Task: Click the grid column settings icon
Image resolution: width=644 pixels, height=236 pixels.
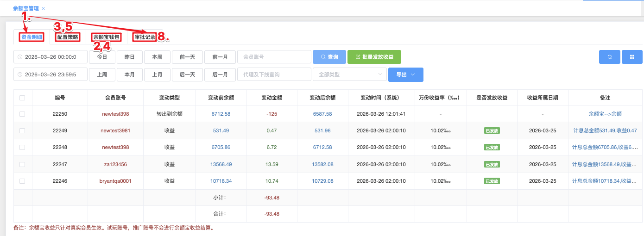Action: (631, 57)
